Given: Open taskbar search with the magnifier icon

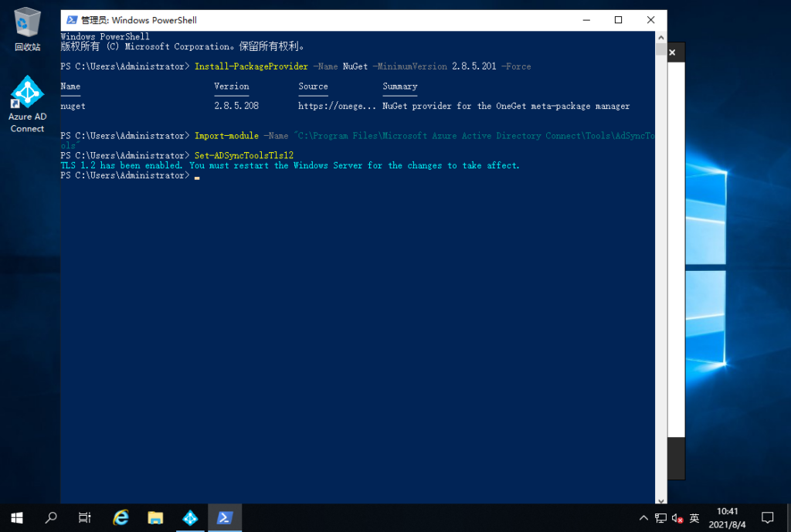Looking at the screenshot, I should [51, 518].
